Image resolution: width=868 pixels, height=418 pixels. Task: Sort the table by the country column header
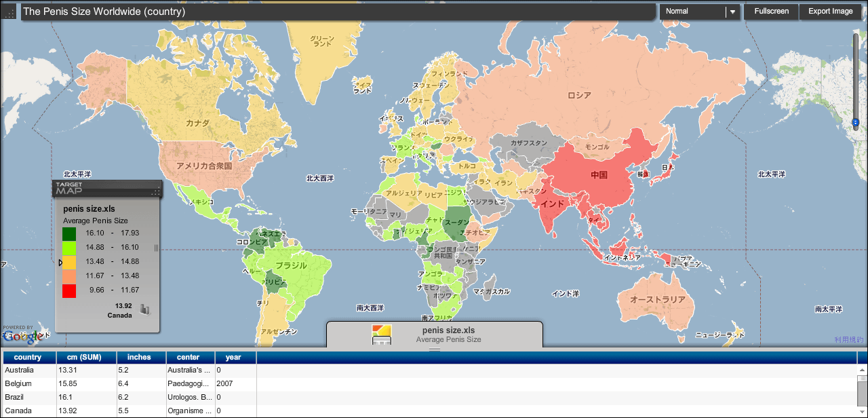coord(28,357)
